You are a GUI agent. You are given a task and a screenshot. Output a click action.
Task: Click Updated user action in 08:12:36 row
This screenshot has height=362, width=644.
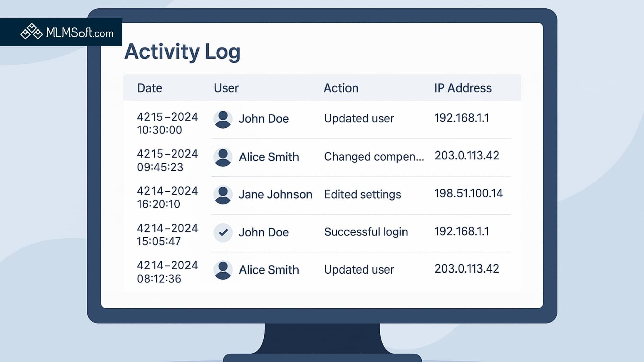point(359,270)
